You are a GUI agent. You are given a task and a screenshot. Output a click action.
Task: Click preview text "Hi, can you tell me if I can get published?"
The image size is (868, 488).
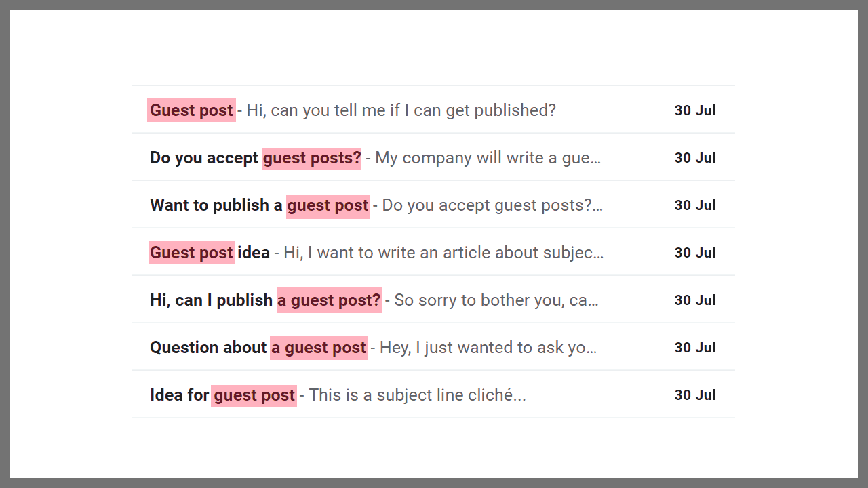[x=401, y=110]
